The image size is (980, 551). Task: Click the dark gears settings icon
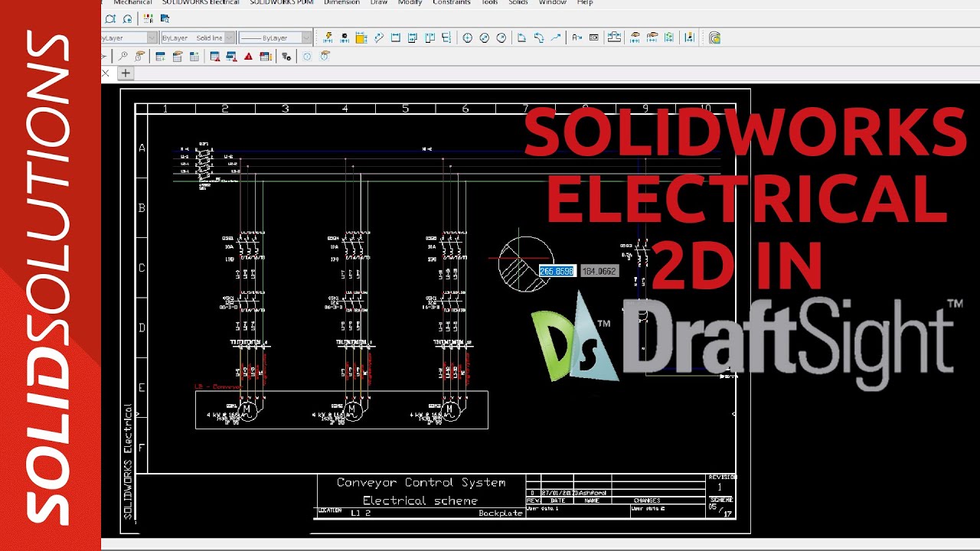point(286,56)
